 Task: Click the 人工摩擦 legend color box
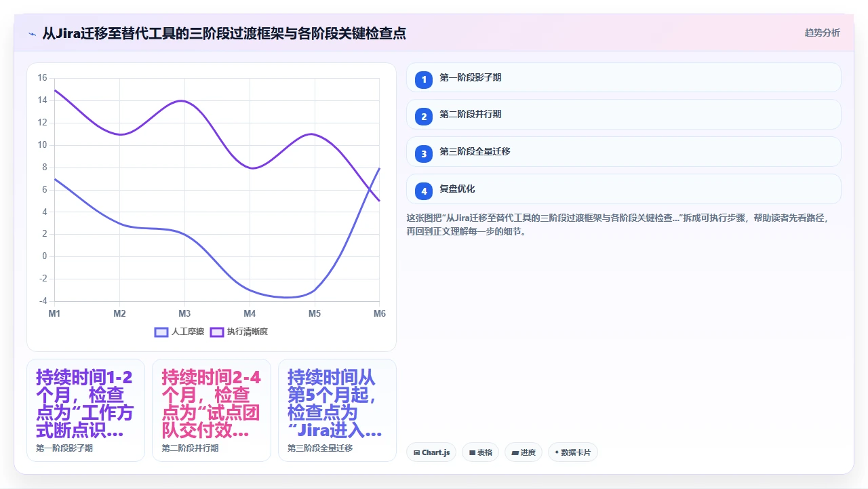pyautogui.click(x=161, y=332)
